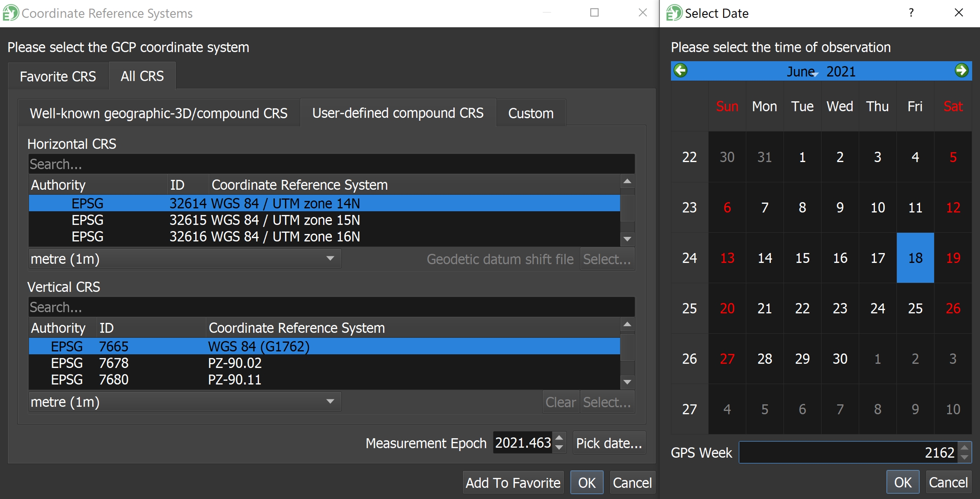The height and width of the screenshot is (499, 980).
Task: Select June 18 in calendar
Action: [x=915, y=258]
